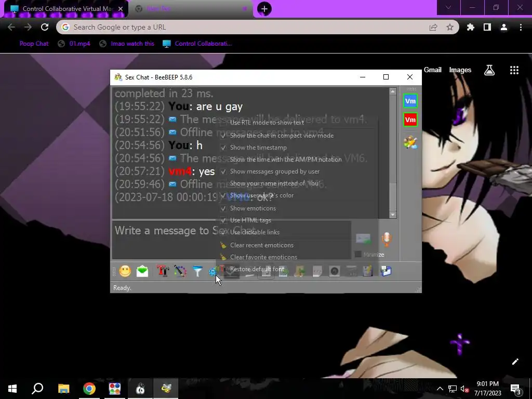The width and height of the screenshot is (532, 399).
Task: Open the Chrome side panel icon
Action: [x=487, y=27]
